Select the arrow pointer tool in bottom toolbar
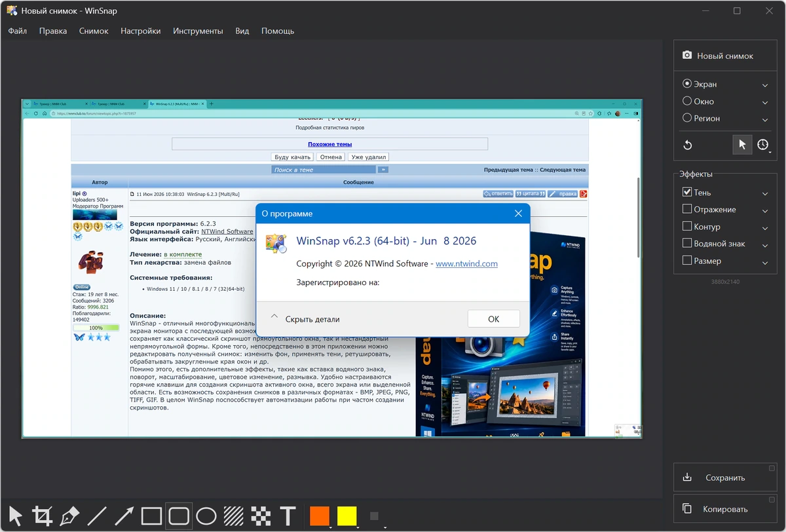786x532 pixels. coord(16,516)
